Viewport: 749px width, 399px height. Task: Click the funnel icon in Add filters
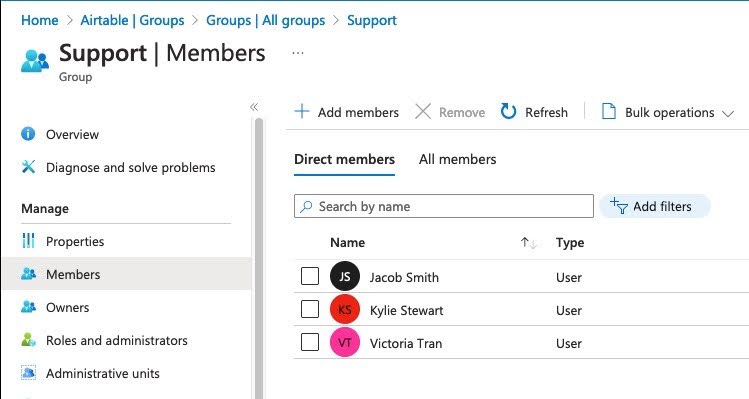pyautogui.click(x=619, y=206)
